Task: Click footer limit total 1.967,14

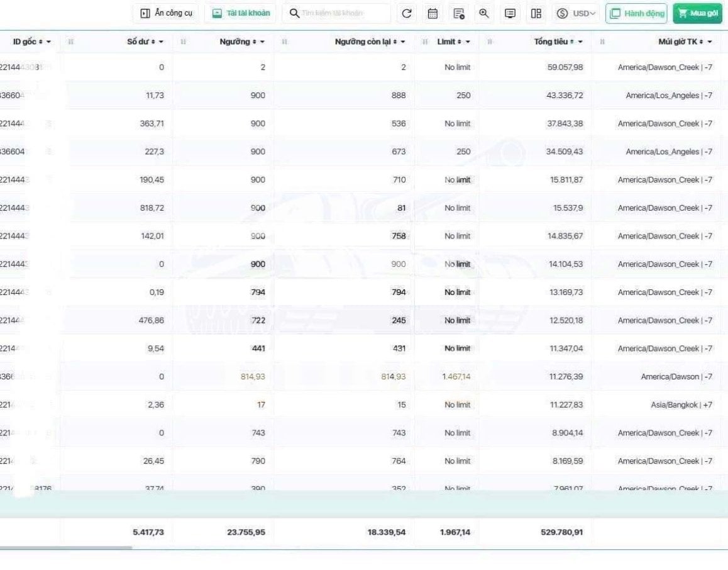Action: (455, 532)
